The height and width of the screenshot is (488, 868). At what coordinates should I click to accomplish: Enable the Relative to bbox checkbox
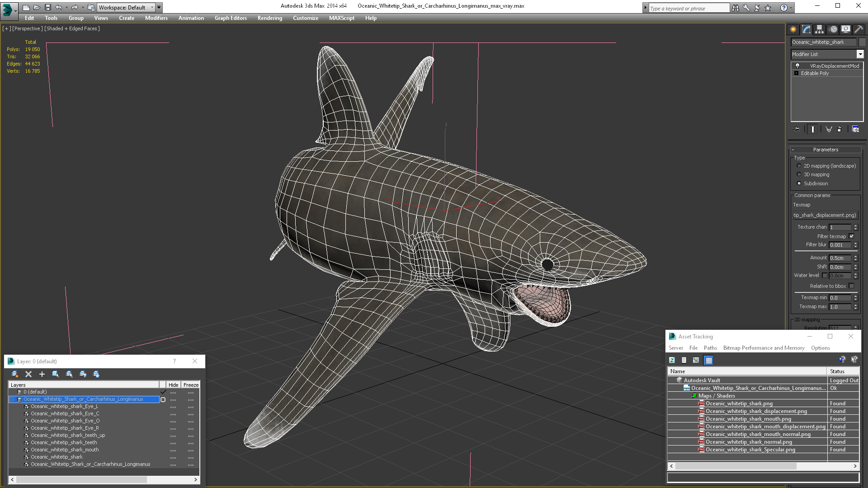pos(851,286)
